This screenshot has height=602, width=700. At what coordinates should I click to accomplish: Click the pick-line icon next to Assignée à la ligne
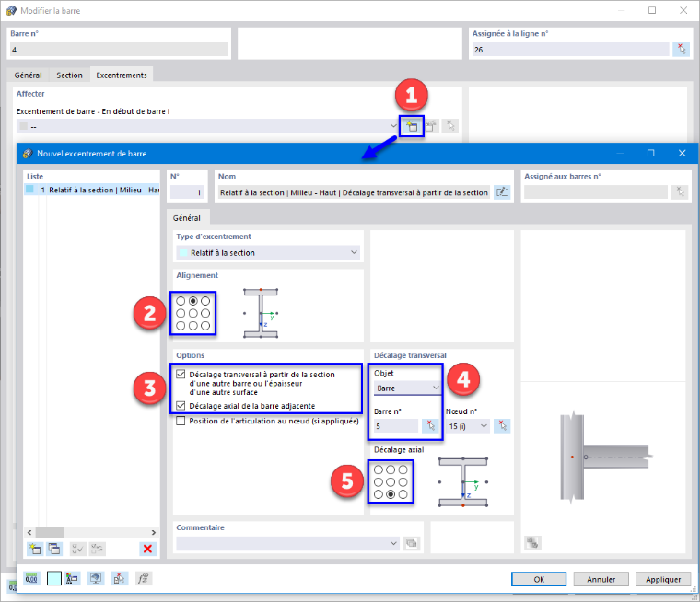(x=682, y=49)
